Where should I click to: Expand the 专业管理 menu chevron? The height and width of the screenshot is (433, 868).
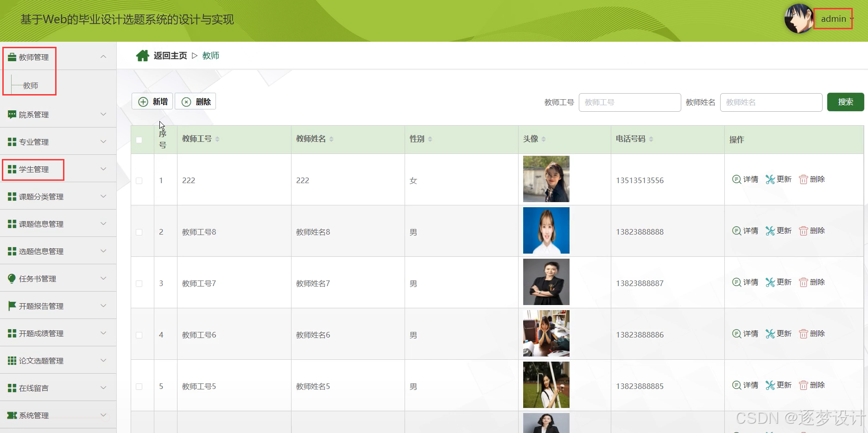point(103,141)
